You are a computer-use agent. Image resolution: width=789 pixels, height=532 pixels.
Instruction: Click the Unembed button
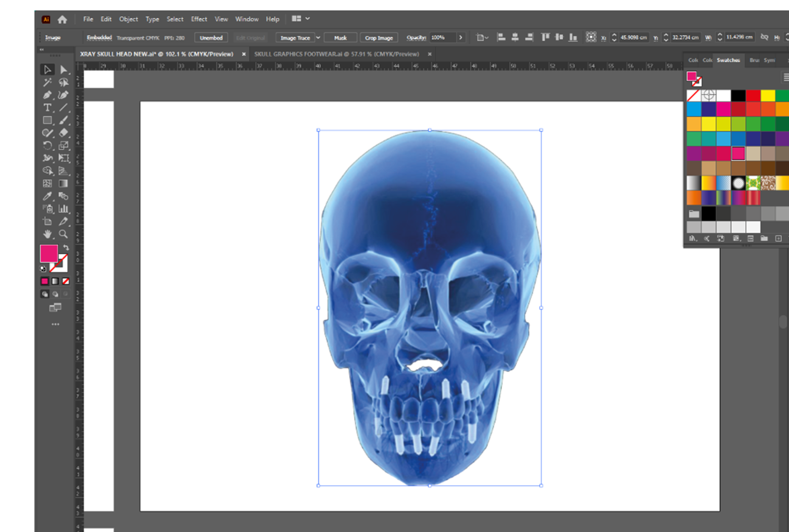point(211,37)
